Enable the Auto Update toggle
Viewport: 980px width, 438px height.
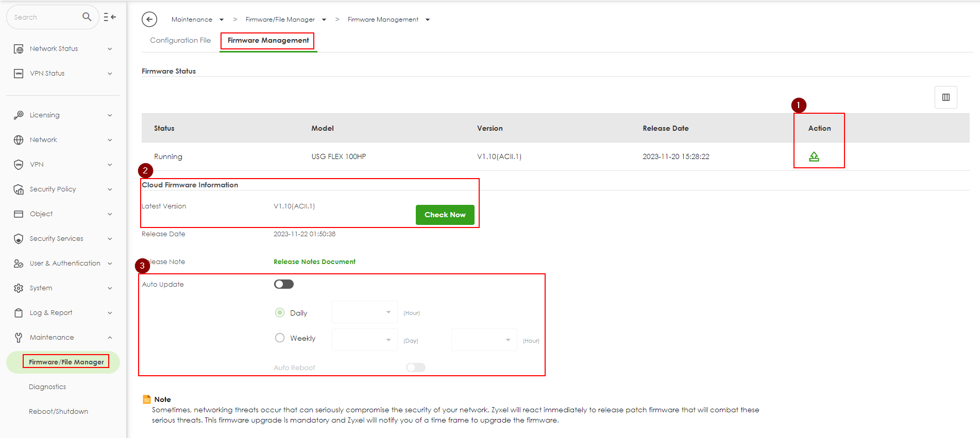[x=284, y=284]
